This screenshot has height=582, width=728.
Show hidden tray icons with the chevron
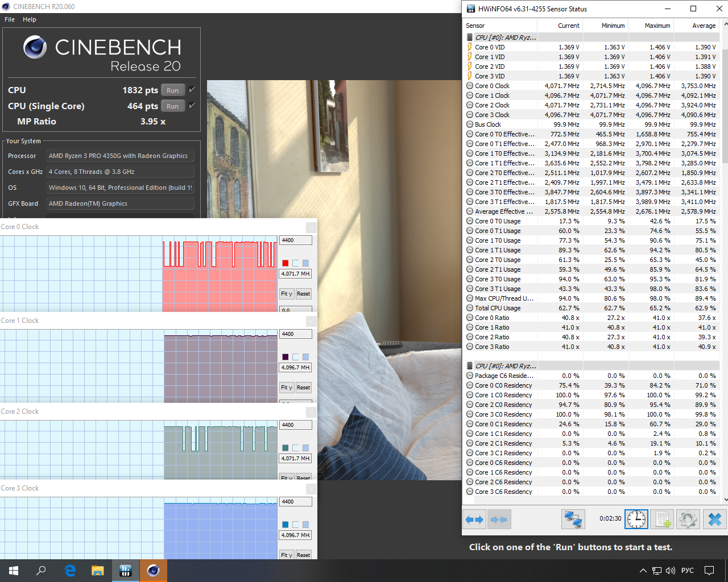click(643, 571)
